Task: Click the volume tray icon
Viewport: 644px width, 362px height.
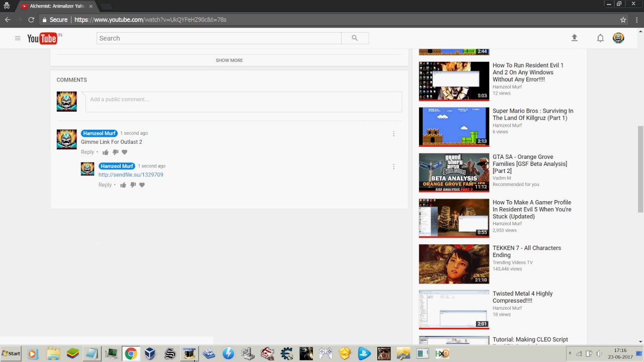Action: [x=599, y=353]
